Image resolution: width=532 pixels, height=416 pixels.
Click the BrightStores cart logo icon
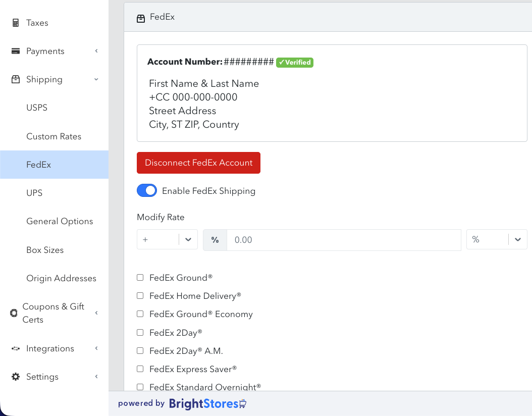(x=243, y=404)
